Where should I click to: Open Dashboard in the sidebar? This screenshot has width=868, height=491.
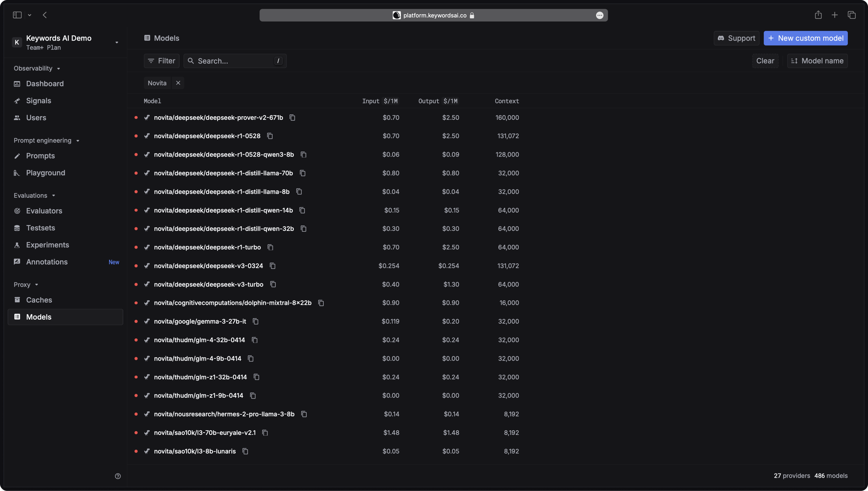(65, 84)
